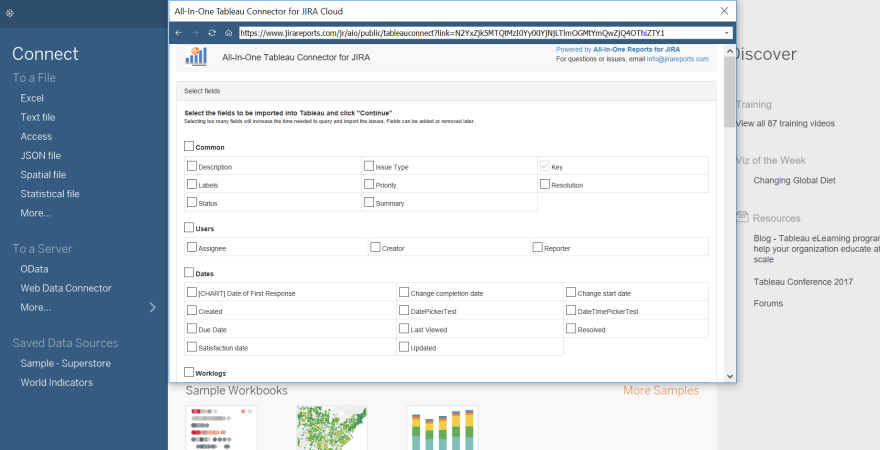Connect to OData server
The image size is (880, 450).
coord(34,269)
